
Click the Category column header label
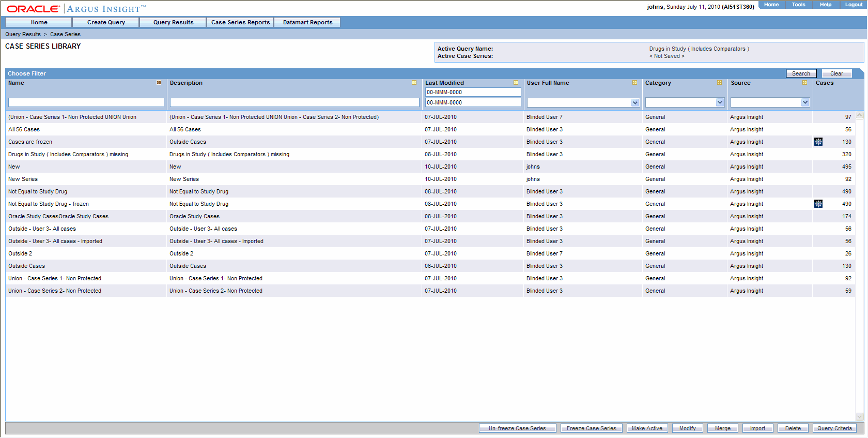click(658, 83)
